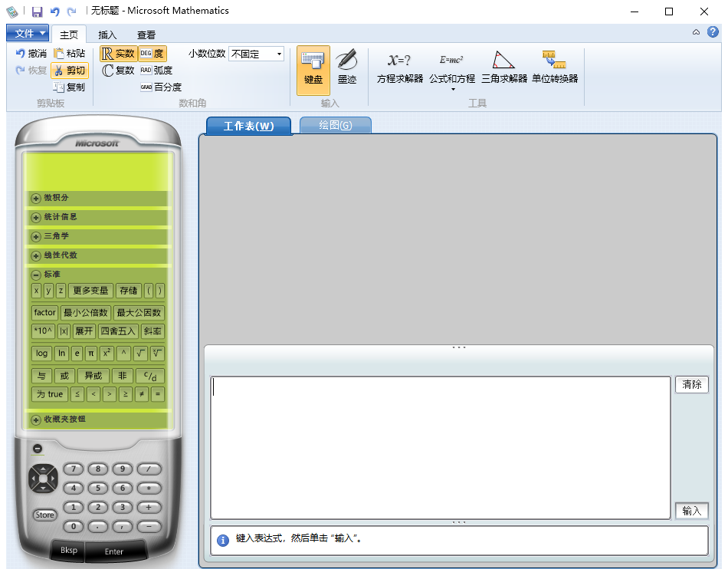Click the 存储 store key in 标准 section
Screen dimensions: 728x569
click(129, 291)
